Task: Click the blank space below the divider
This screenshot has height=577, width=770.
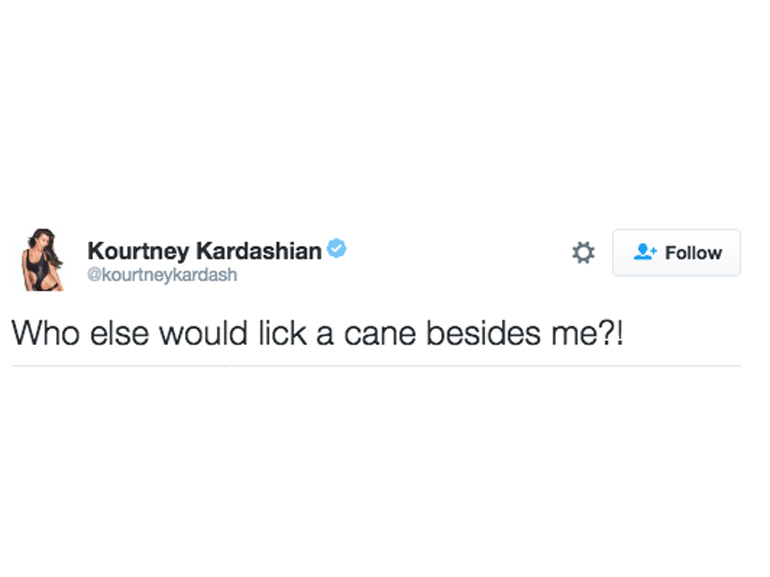Action: pyautogui.click(x=385, y=470)
